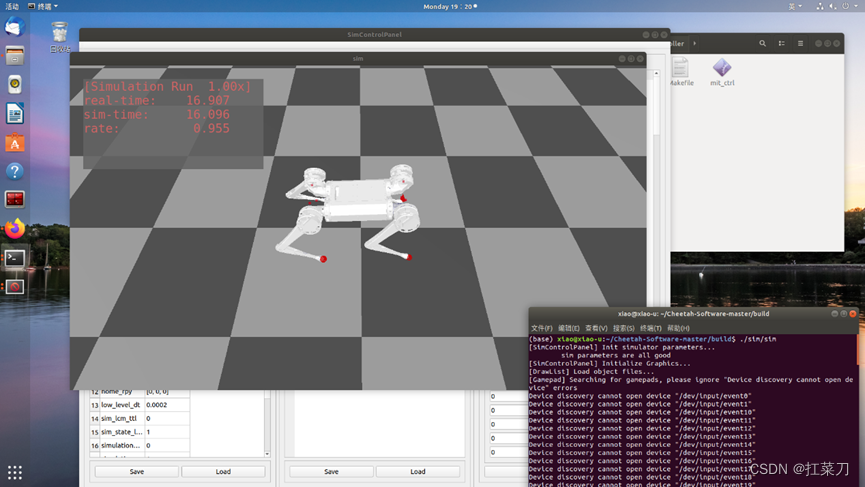Click Load under the left parameter table
Screen dimensions: 865x487
pyautogui.click(x=223, y=472)
